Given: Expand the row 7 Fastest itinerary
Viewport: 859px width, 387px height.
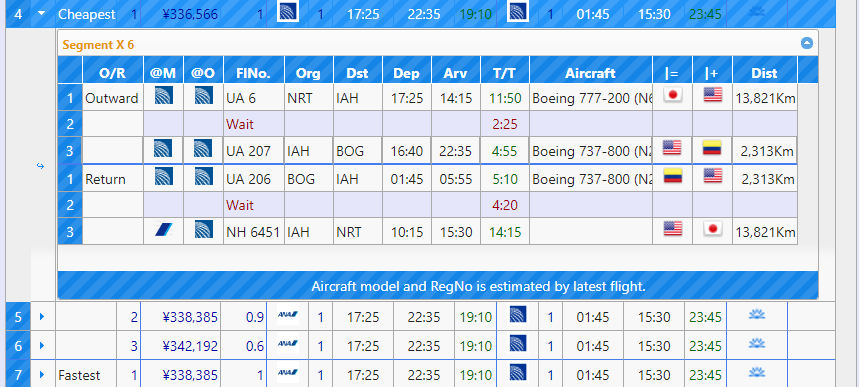Looking at the screenshot, I should point(42,375).
